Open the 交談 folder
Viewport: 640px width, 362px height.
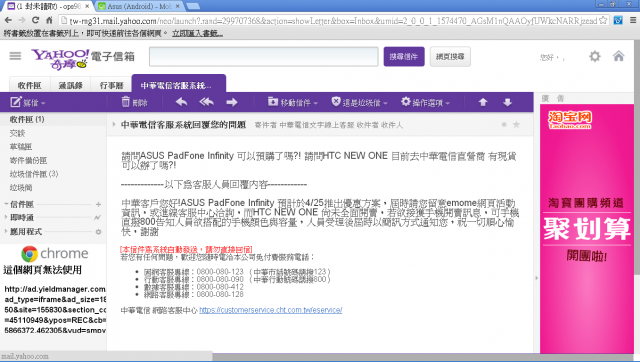[x=18, y=133]
